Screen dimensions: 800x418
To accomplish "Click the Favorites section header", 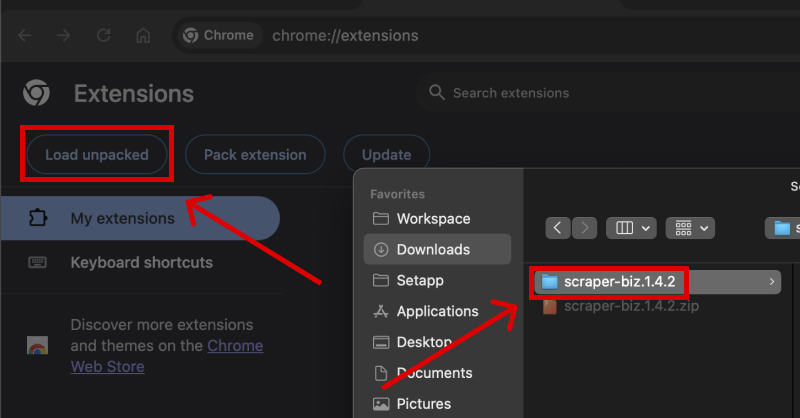I will (x=397, y=194).
